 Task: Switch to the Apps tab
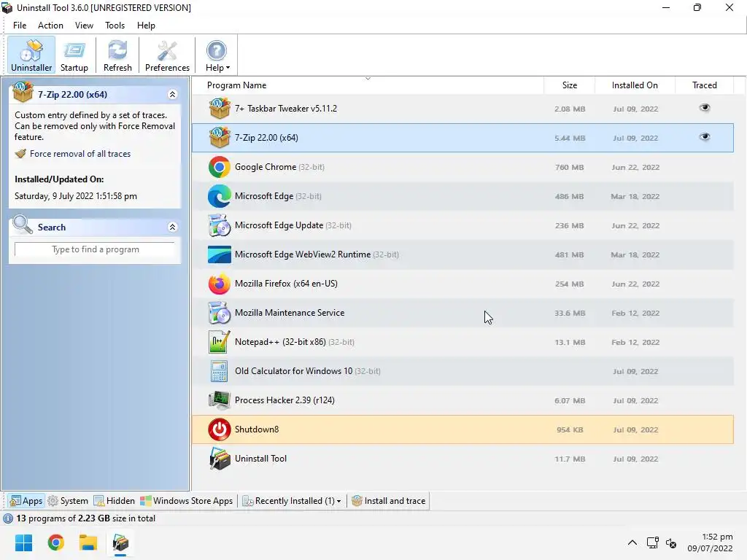click(x=26, y=501)
